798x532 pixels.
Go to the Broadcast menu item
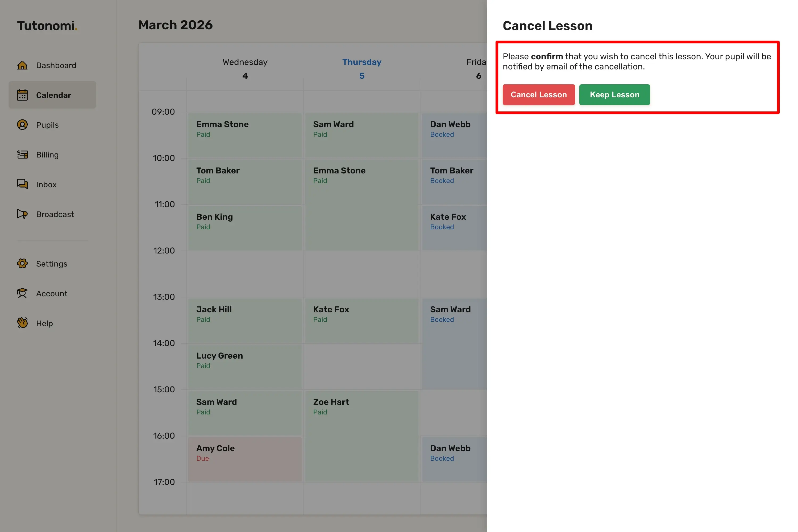[55, 214]
